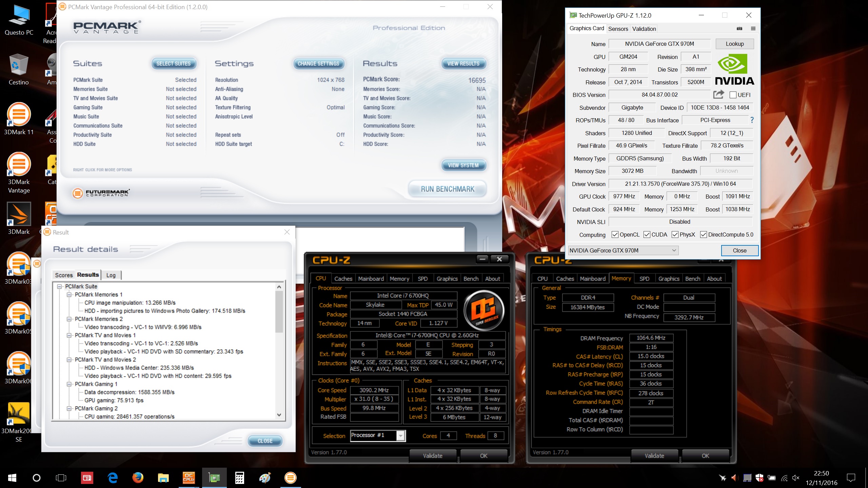Open Windows Start menu

[12, 478]
